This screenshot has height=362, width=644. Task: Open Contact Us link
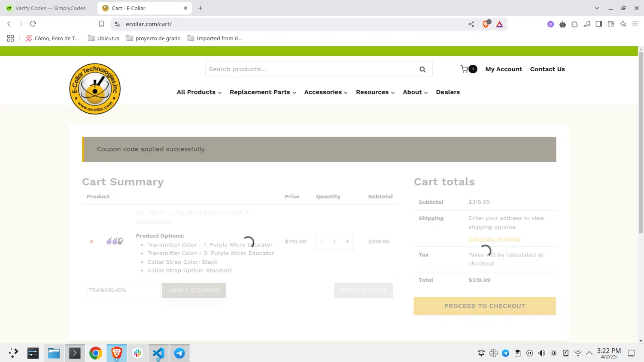(547, 69)
